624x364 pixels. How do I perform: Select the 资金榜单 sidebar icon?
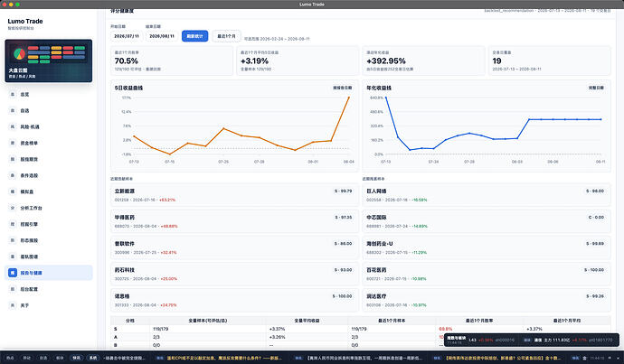[13, 143]
